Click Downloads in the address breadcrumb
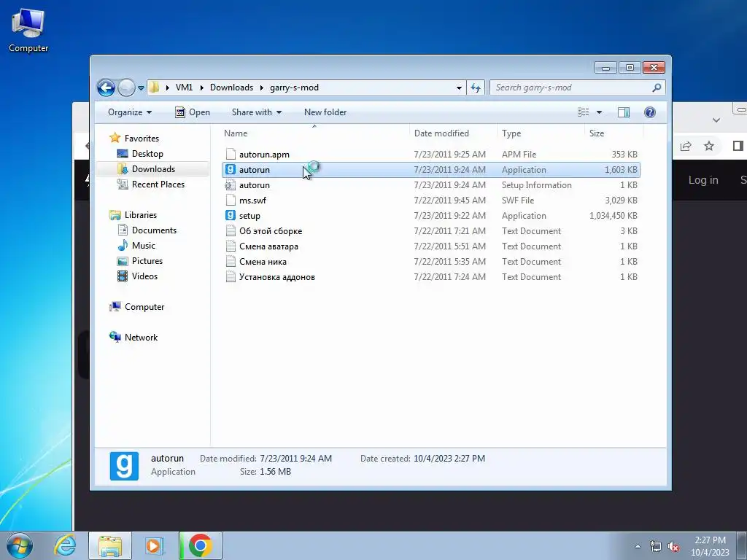Image resolution: width=747 pixels, height=560 pixels. pyautogui.click(x=231, y=87)
